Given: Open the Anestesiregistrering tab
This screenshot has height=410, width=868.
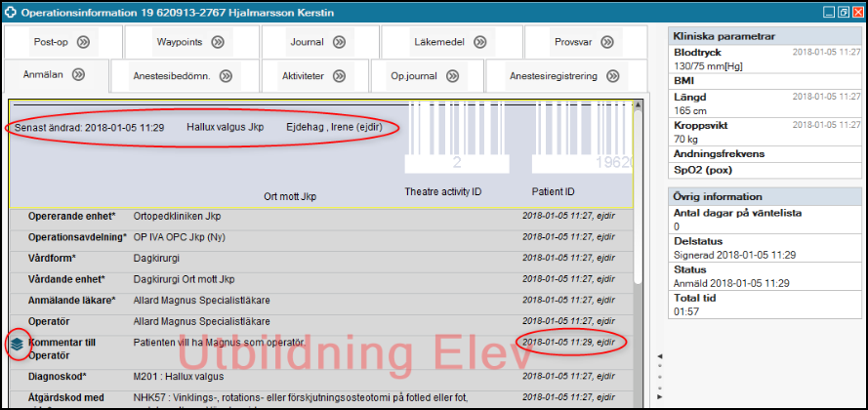Looking at the screenshot, I should [564, 76].
